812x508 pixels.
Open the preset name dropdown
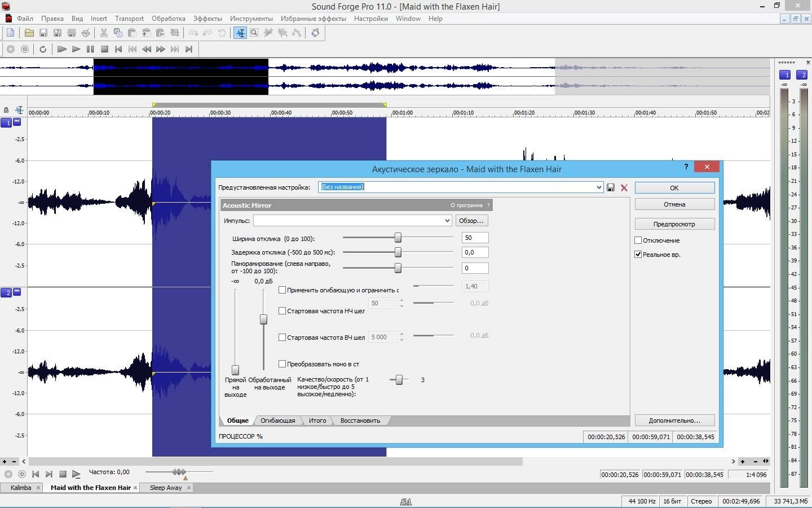(x=599, y=187)
